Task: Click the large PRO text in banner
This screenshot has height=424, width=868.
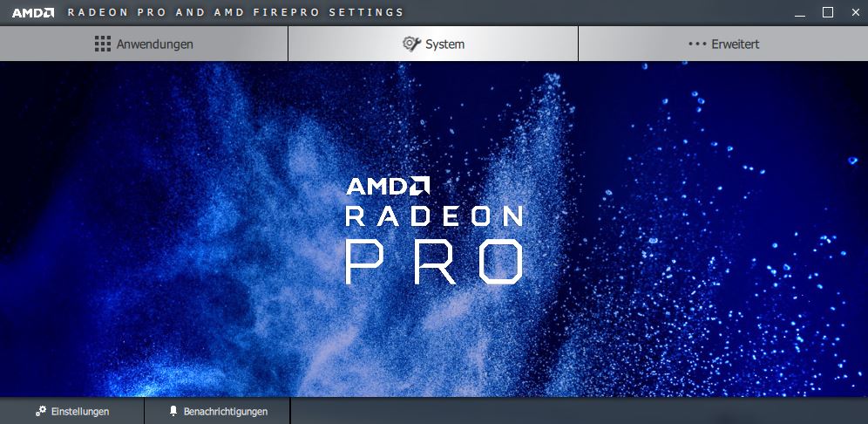Action: [x=434, y=262]
